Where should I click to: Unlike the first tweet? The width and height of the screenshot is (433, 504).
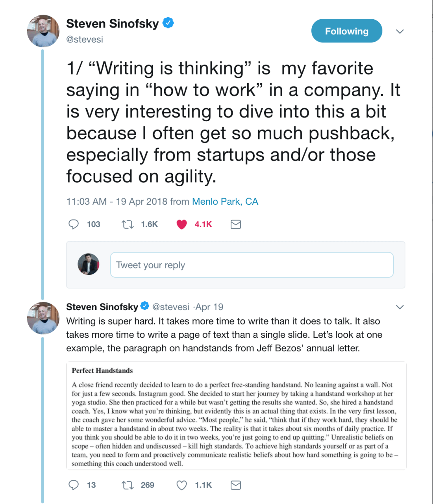[x=181, y=224]
